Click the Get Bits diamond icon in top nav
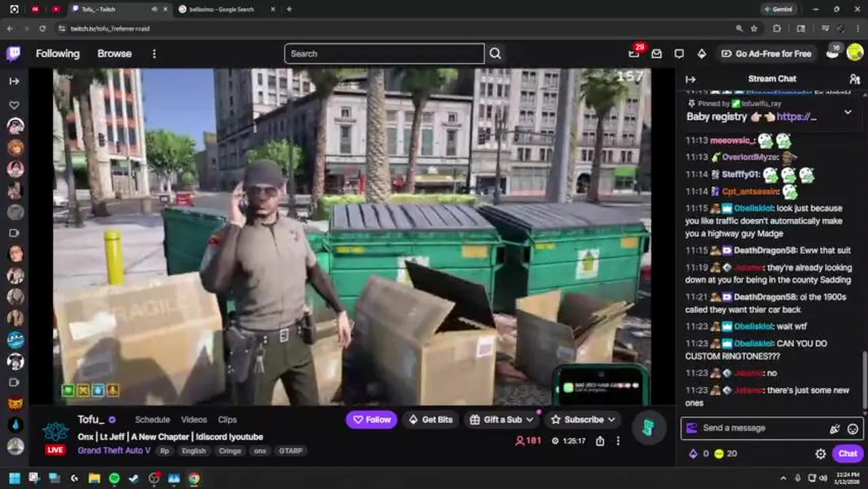Image resolution: width=868 pixels, height=489 pixels. coord(702,54)
